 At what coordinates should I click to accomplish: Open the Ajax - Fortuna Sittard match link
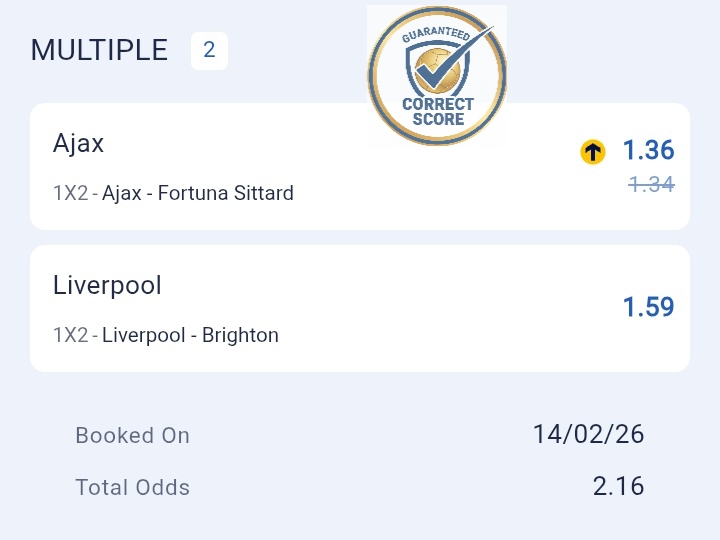point(198,193)
